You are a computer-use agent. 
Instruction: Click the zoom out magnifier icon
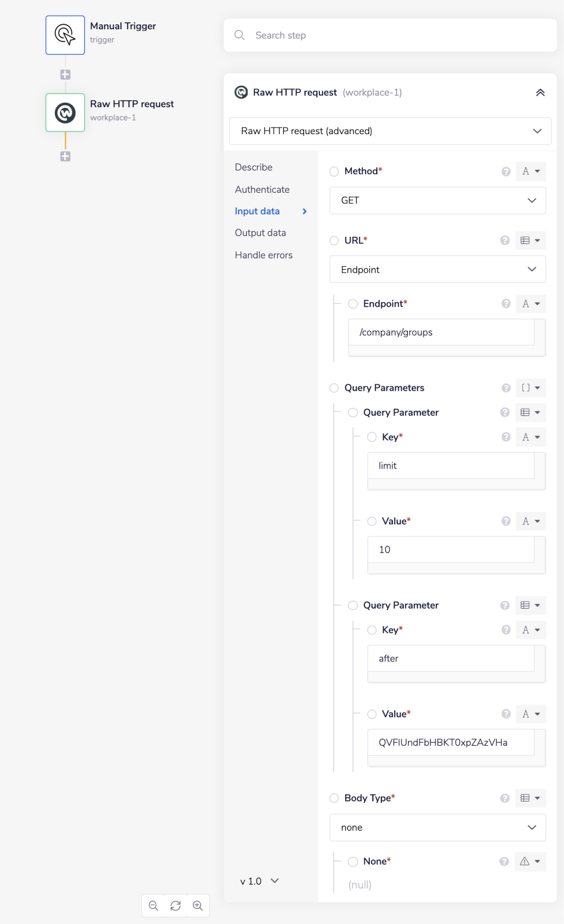tap(153, 905)
